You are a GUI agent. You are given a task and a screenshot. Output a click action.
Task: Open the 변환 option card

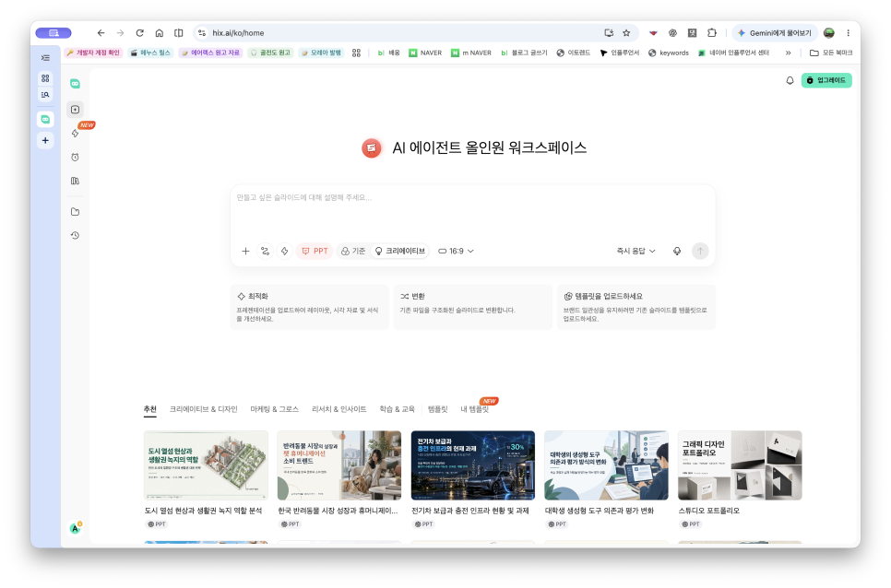coord(473,307)
